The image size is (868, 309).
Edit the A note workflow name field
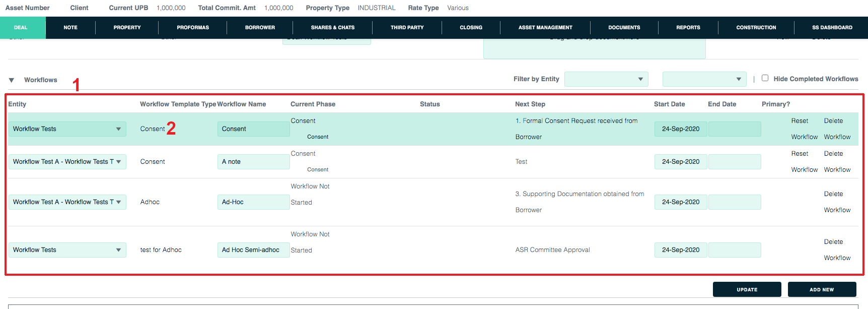coord(253,162)
